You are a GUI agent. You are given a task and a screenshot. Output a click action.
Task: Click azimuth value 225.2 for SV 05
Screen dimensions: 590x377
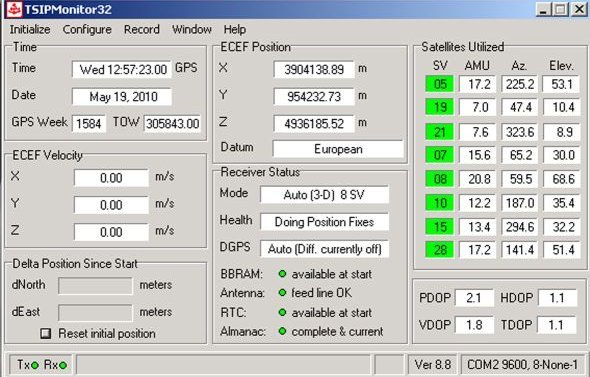520,84
